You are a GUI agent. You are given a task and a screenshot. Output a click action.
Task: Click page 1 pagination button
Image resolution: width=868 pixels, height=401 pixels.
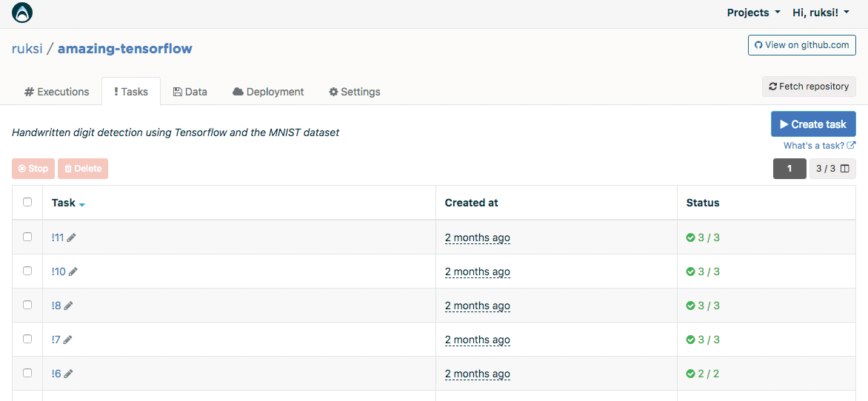[x=789, y=169]
